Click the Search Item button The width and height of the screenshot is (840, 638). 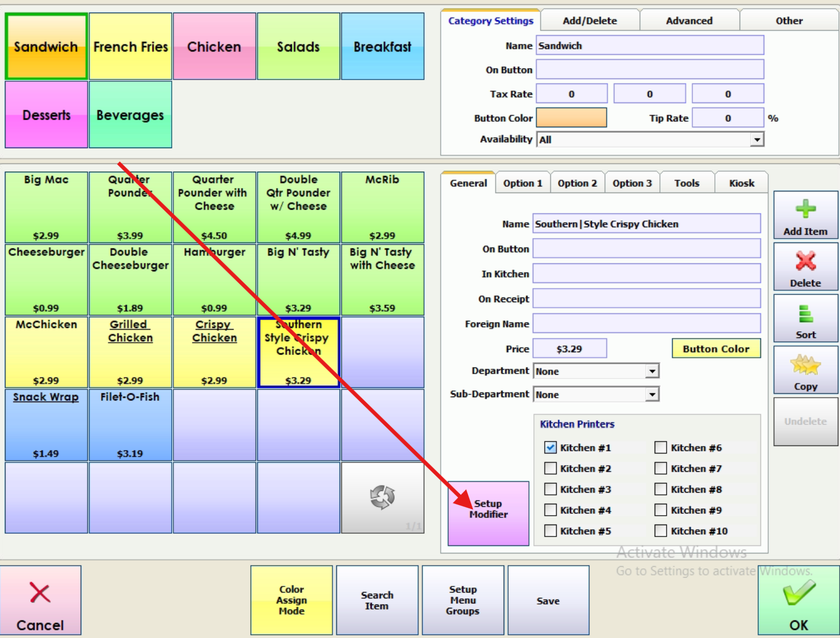point(377,600)
